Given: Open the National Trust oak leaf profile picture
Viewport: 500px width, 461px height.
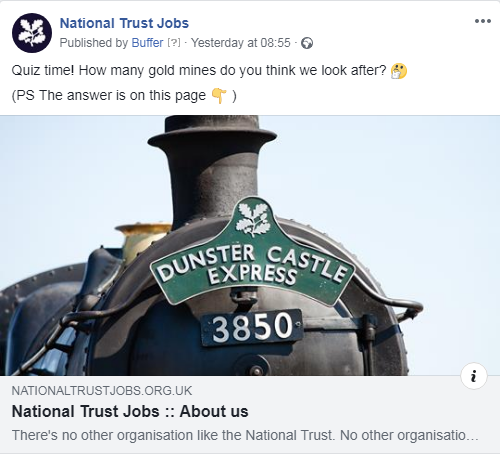Looking at the screenshot, I should point(32,33).
